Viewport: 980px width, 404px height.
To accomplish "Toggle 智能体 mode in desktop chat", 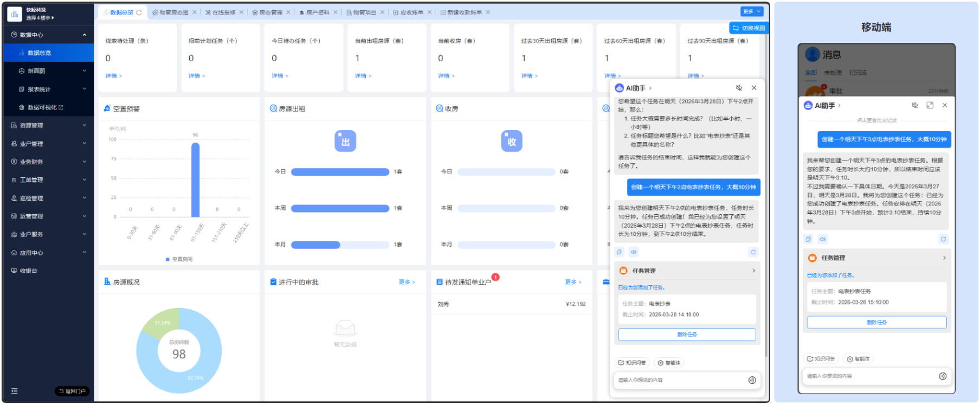I will [669, 363].
